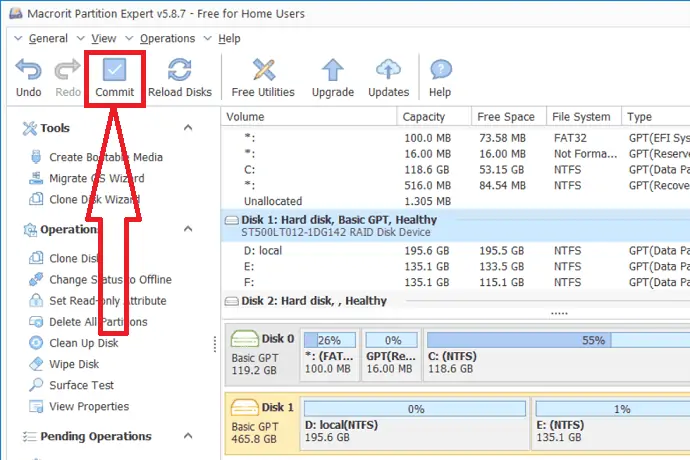Select Disk 1 header row in list

point(455,225)
